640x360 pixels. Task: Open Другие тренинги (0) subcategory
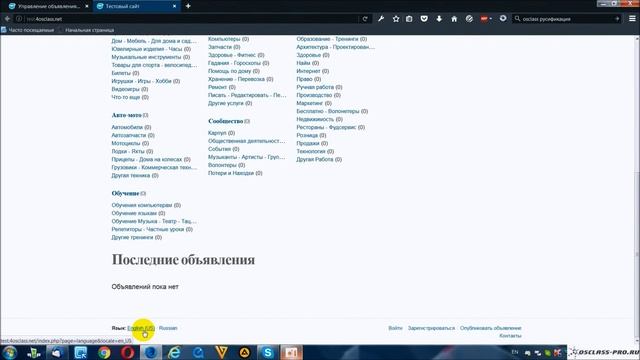click(x=137, y=237)
